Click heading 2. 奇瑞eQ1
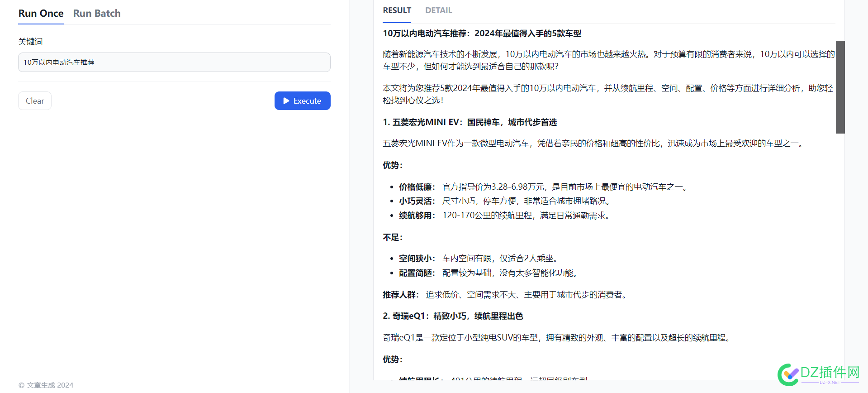 click(x=453, y=316)
